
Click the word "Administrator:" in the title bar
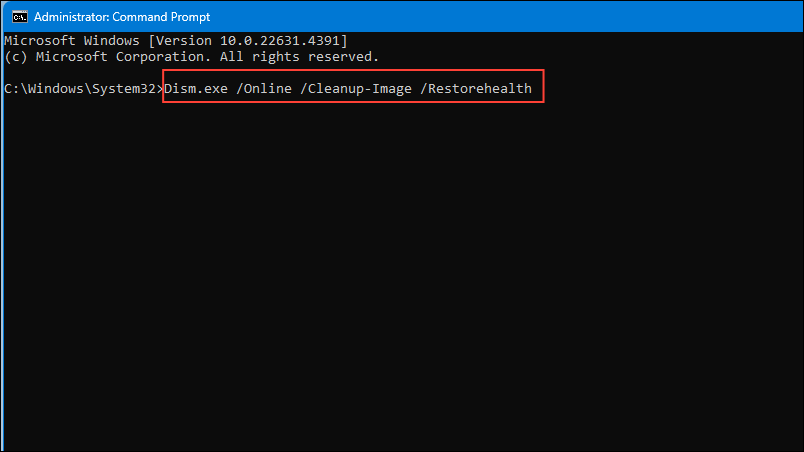[x=72, y=17]
